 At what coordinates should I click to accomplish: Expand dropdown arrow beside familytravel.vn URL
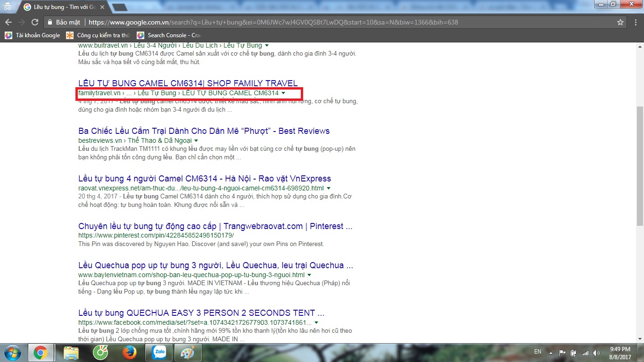pyautogui.click(x=283, y=93)
